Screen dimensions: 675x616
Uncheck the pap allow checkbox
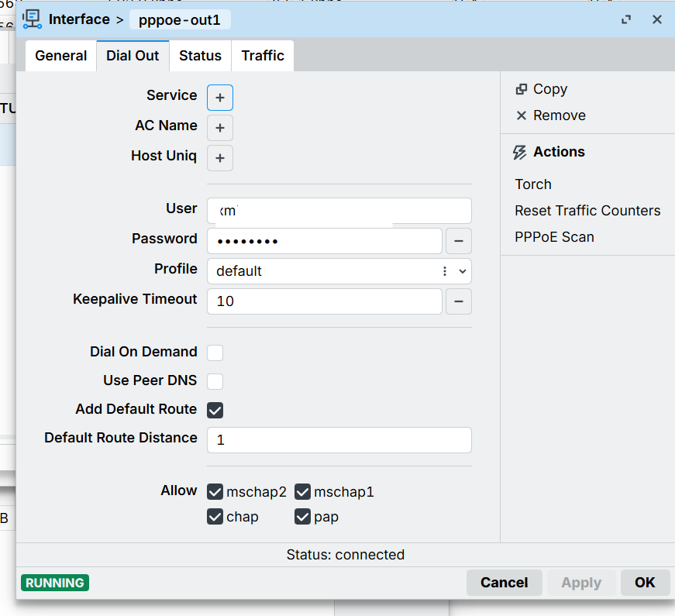click(x=303, y=517)
